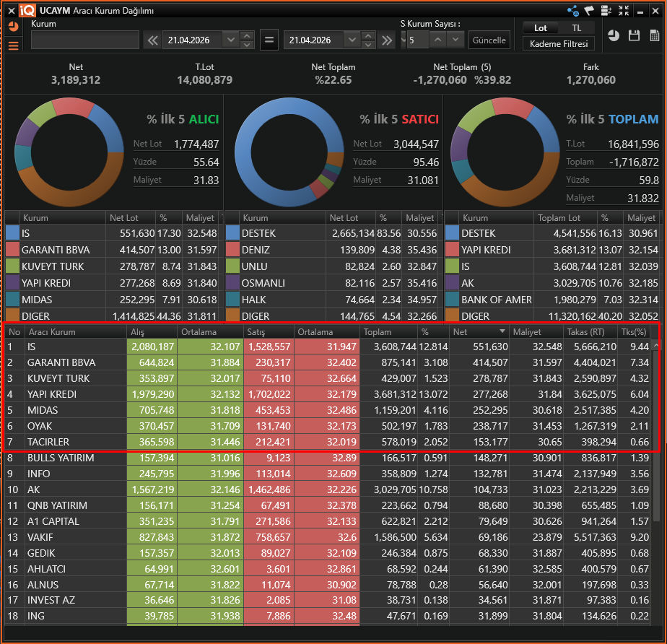Click the spreadsheet export icon
The image size is (667, 644).
(x=655, y=35)
